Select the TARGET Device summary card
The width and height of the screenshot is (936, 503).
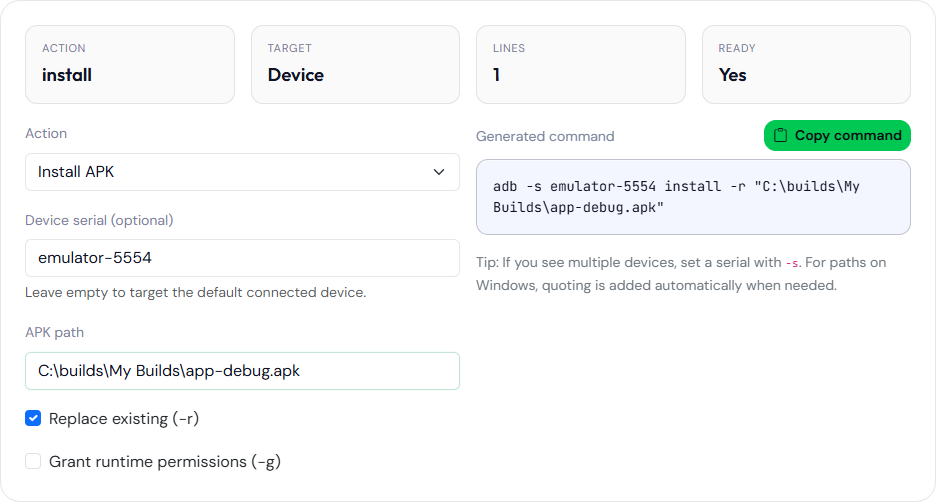[355, 64]
